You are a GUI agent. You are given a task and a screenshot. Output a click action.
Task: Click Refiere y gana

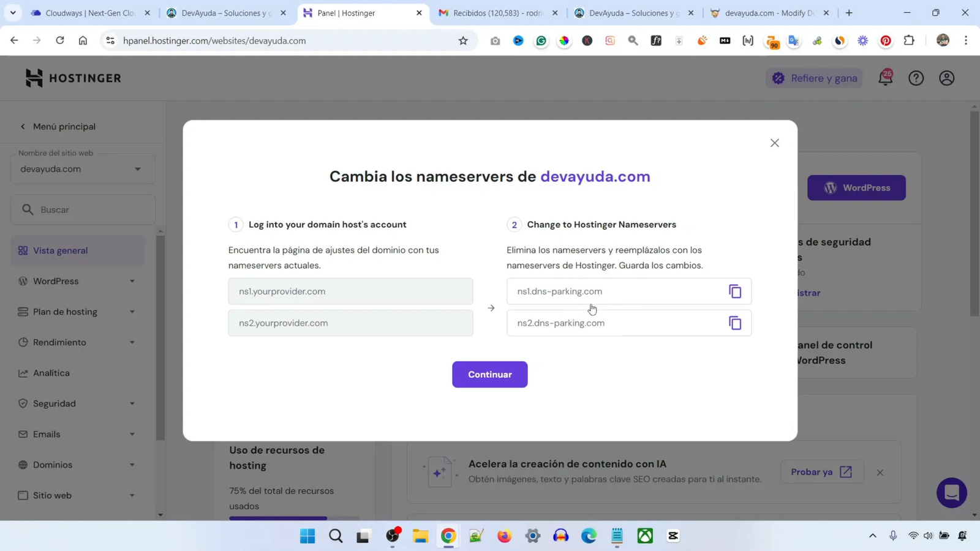[814, 78]
